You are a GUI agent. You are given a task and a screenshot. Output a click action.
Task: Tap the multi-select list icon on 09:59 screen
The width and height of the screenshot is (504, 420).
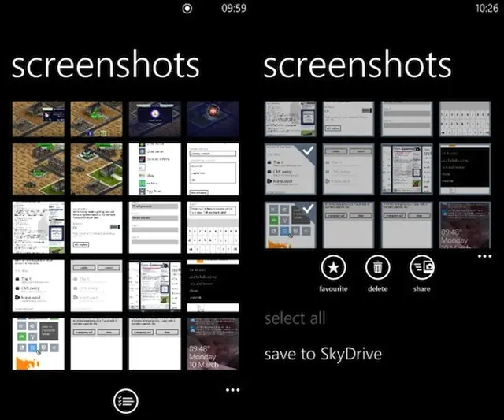(126, 401)
